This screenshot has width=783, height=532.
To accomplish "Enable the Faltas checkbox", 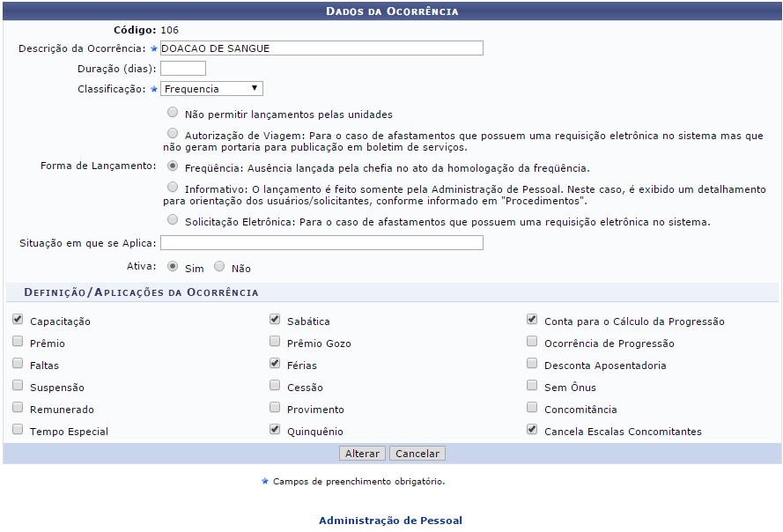I will tap(17, 364).
